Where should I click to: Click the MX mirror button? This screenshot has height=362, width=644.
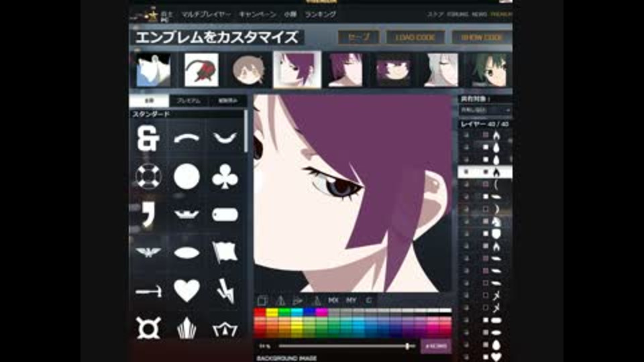[x=333, y=300]
